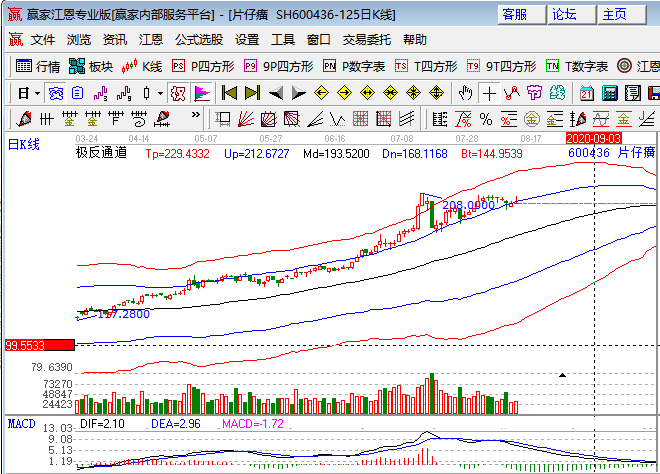Toggle the blue network overlay icon

pos(56,93)
